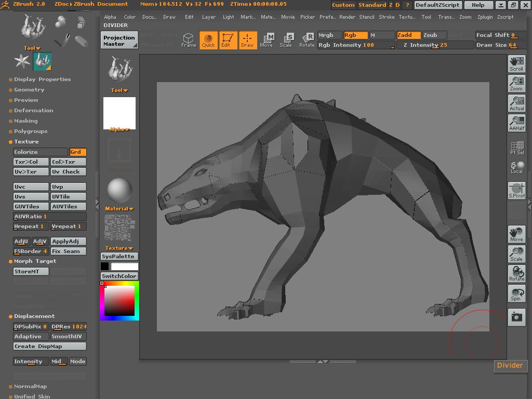Image resolution: width=532 pixels, height=399 pixels.
Task: Open the Render menu
Action: (x=347, y=17)
